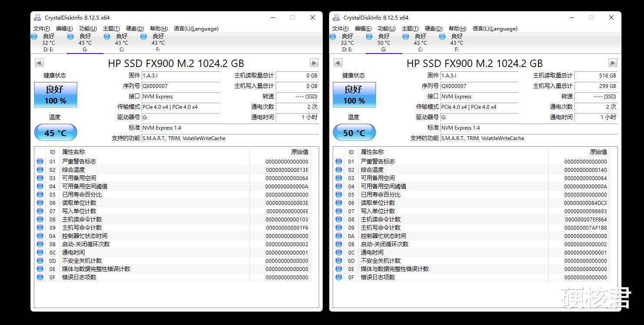Go to next disk in right window

[613, 63]
